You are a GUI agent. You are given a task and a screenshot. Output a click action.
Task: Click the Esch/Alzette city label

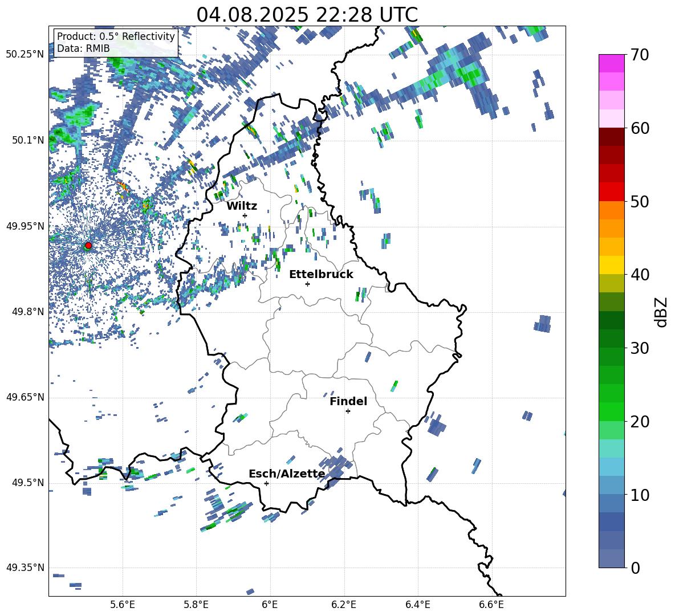287,474
